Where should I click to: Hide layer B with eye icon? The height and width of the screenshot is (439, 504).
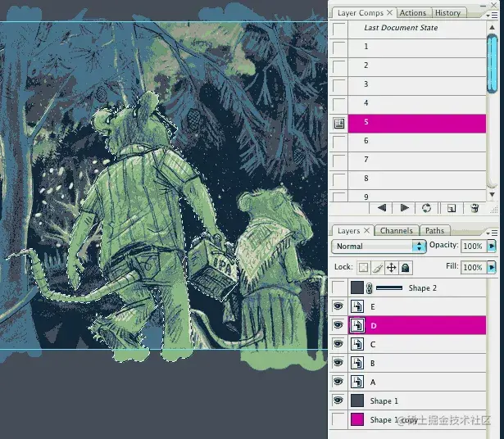coord(338,363)
